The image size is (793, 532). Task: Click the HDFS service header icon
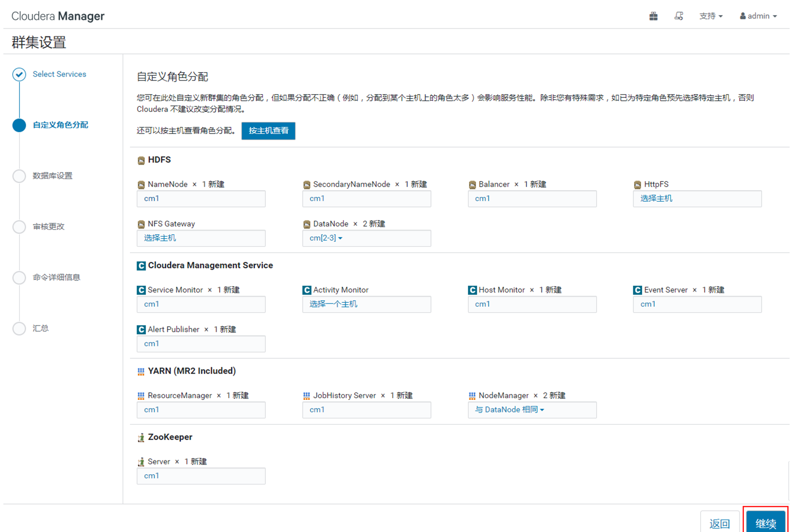coord(141,160)
